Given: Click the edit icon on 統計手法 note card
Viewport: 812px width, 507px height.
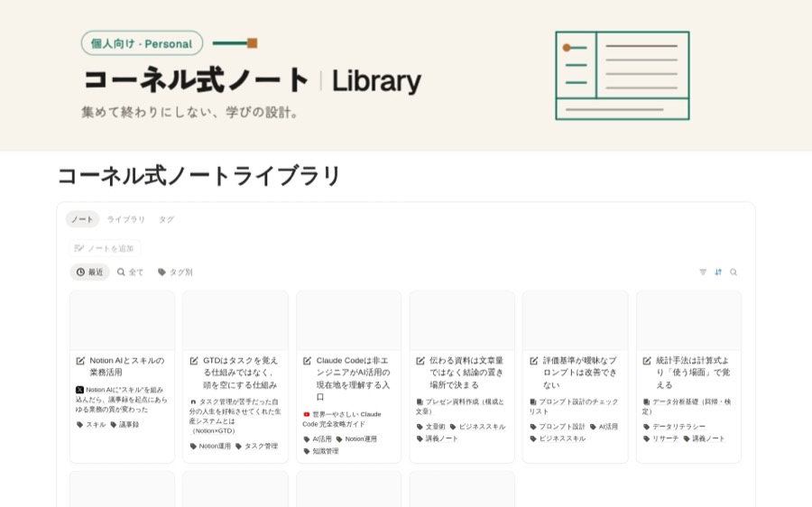Looking at the screenshot, I should [647, 361].
